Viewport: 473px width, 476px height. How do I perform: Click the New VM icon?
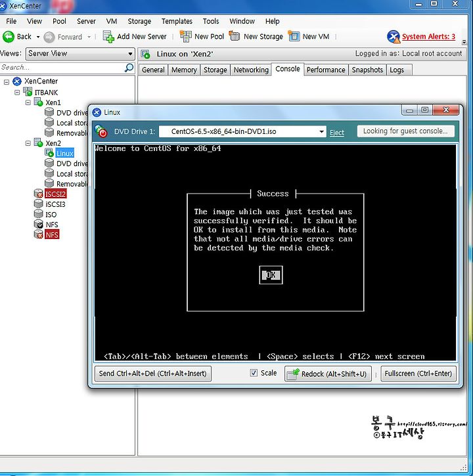[294, 36]
